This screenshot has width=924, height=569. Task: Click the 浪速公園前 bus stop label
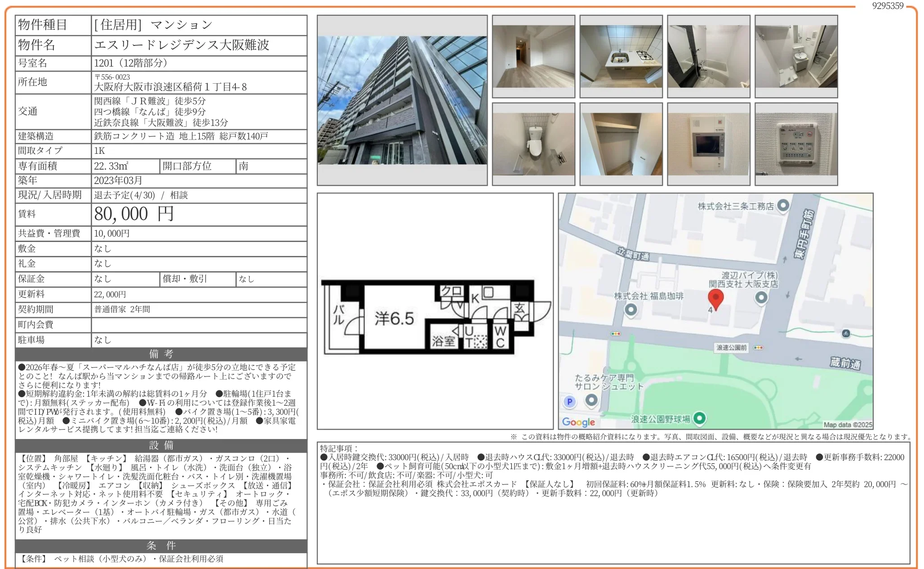(x=731, y=348)
